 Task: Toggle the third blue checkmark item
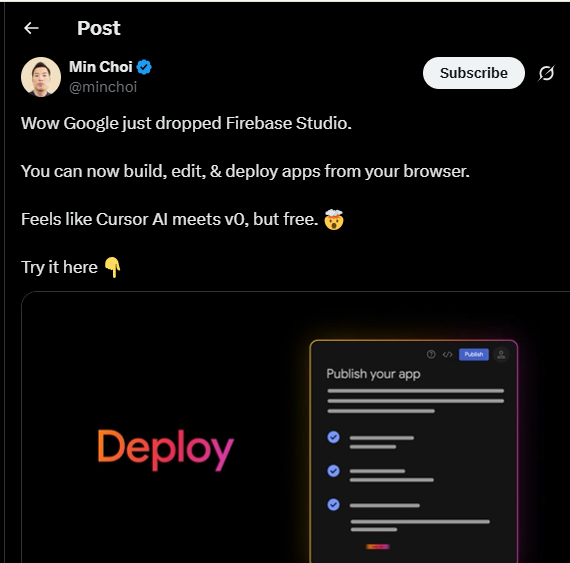333,504
